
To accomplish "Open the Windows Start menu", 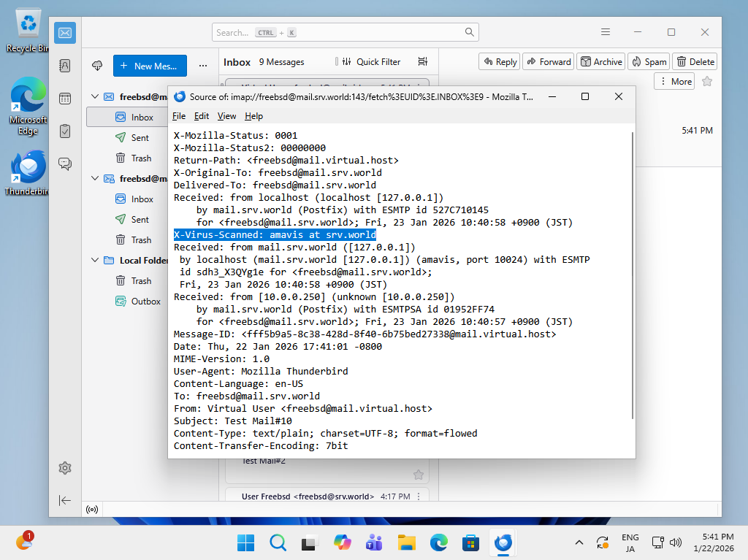I will (245, 542).
